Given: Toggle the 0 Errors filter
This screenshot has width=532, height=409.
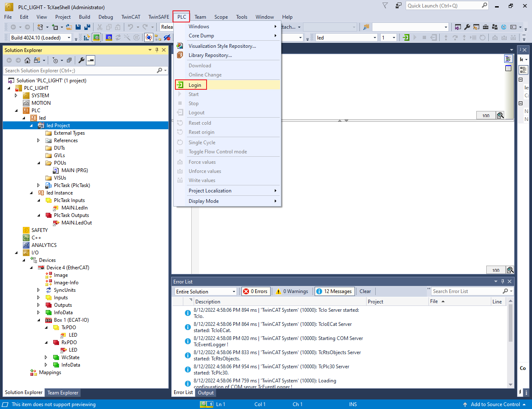Looking at the screenshot, I should click(256, 291).
